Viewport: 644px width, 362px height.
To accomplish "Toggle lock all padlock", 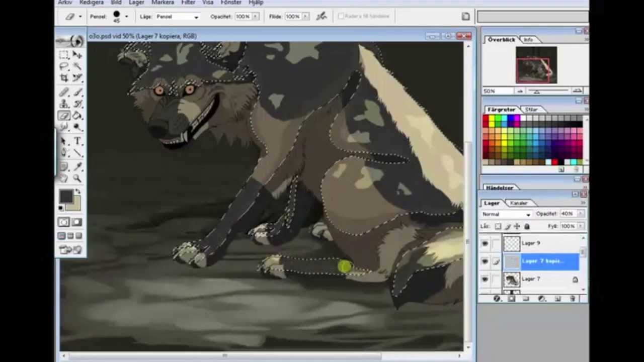I will tap(527, 227).
